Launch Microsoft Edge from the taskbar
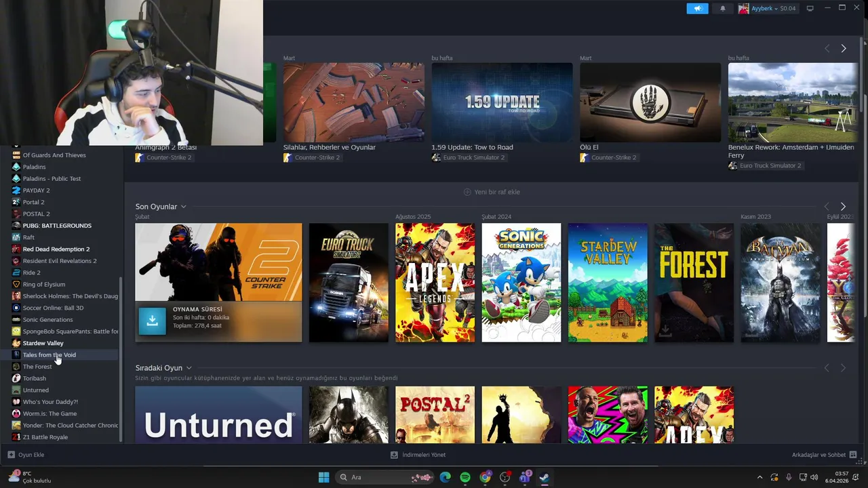 pos(445,477)
